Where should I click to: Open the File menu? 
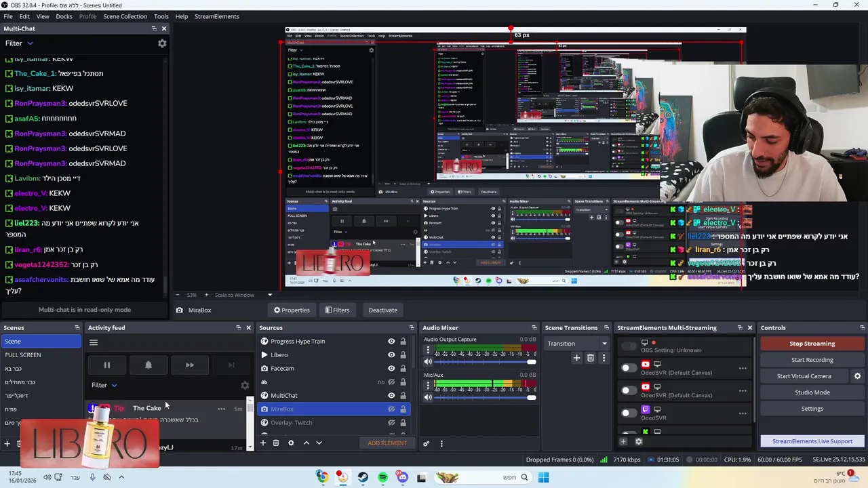coord(8,16)
